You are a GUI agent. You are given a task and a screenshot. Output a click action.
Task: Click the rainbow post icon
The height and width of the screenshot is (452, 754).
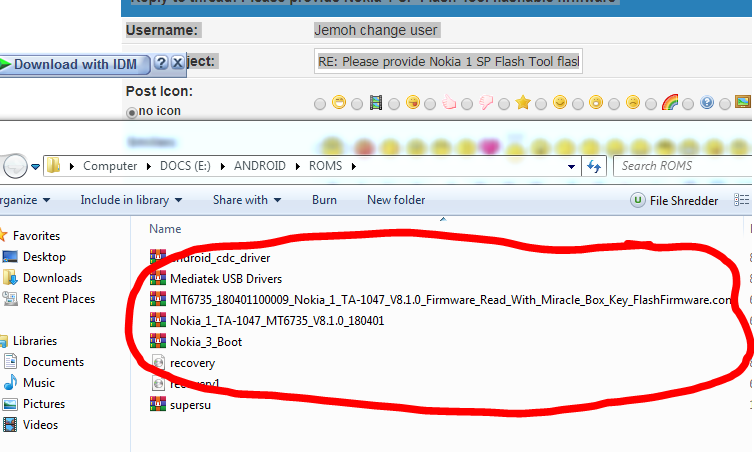(670, 102)
